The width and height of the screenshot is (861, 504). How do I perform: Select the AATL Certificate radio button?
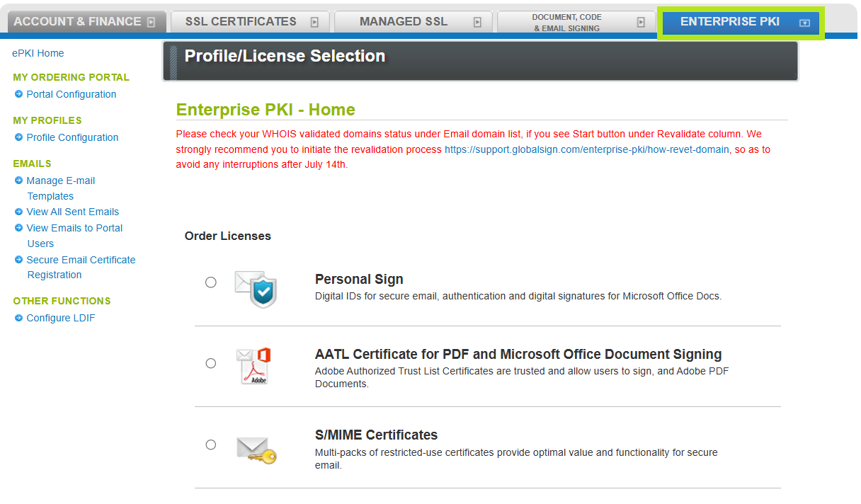pos(211,363)
